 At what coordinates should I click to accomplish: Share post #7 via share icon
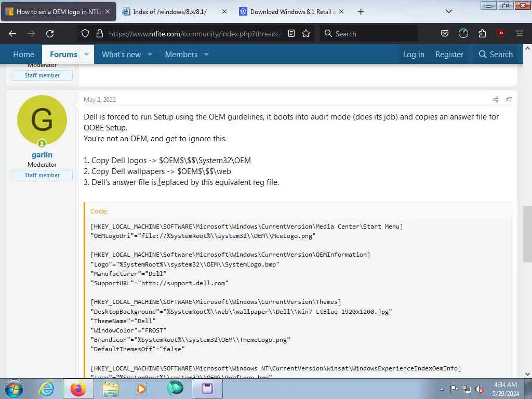click(495, 99)
